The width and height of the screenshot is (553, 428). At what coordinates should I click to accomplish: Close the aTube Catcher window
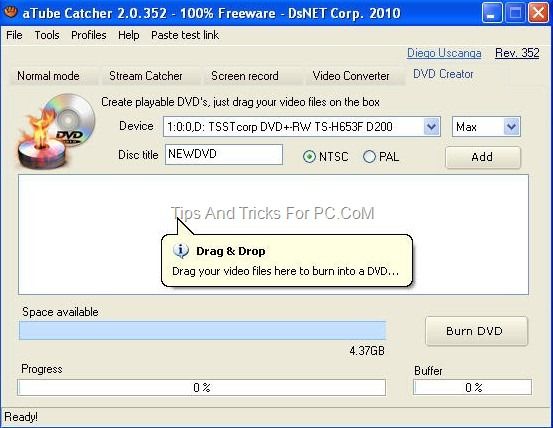coord(539,13)
